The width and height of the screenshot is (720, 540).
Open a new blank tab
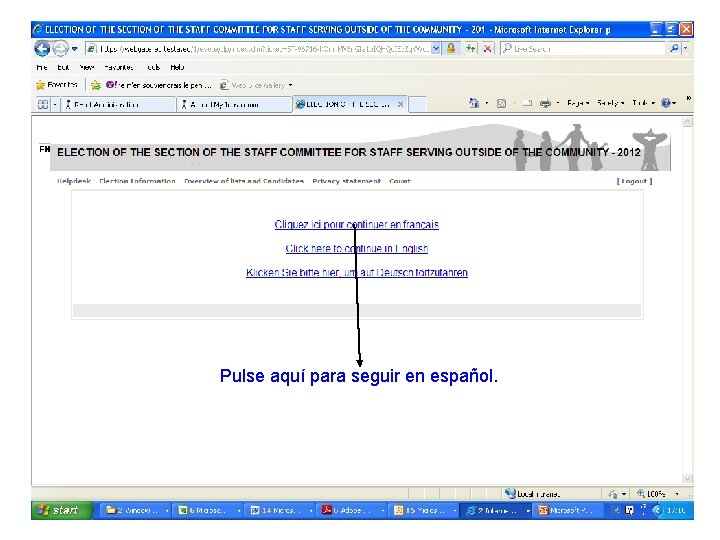click(417, 105)
